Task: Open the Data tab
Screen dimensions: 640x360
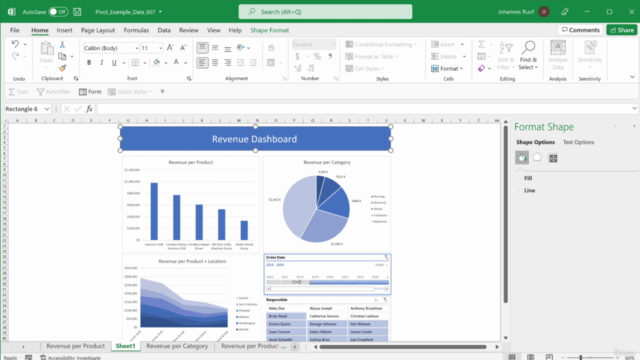Action: (x=164, y=30)
